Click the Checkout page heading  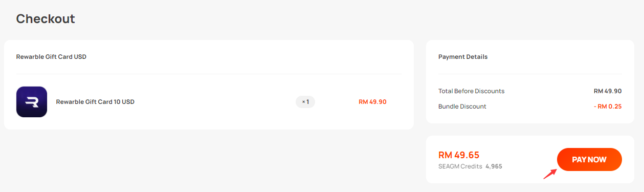(x=46, y=19)
